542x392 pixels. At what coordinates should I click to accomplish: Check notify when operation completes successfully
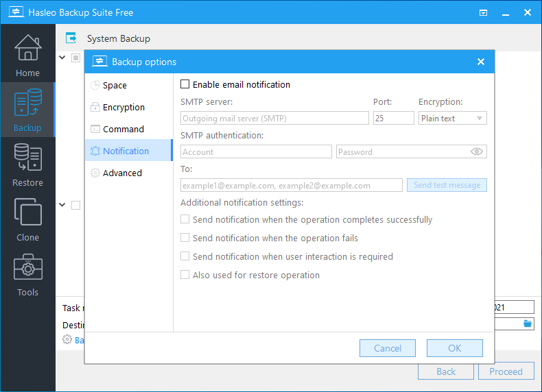(185, 219)
